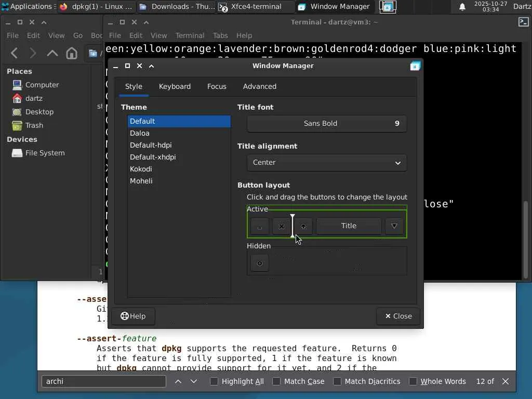
Task: Click the menu triangle button in Active layout
Action: tap(394, 226)
